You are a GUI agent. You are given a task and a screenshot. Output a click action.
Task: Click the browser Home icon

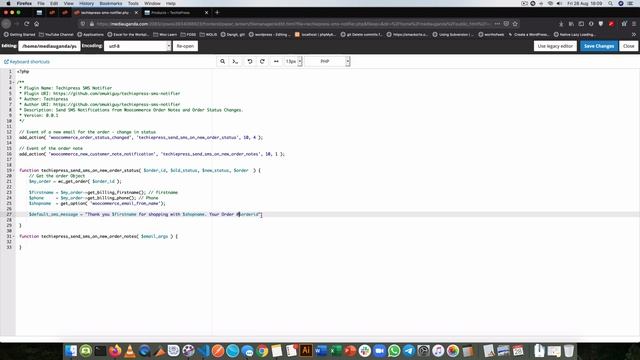(x=37, y=24)
